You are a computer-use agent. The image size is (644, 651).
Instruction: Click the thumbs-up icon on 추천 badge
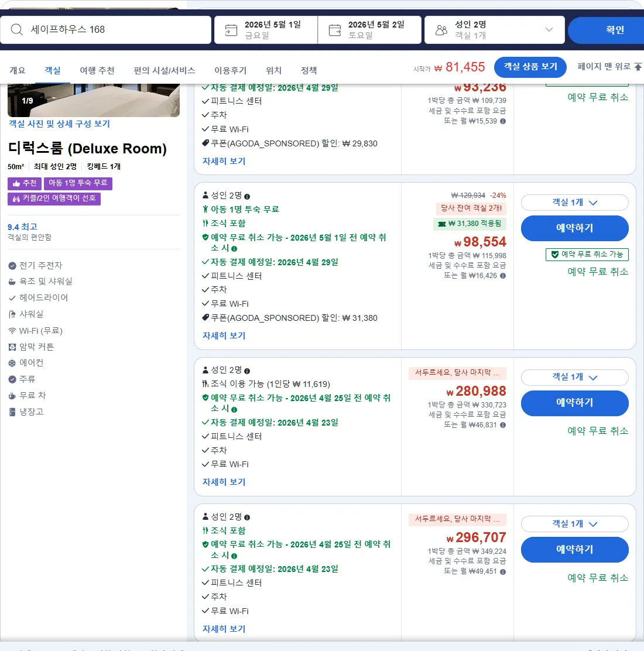coord(16,183)
